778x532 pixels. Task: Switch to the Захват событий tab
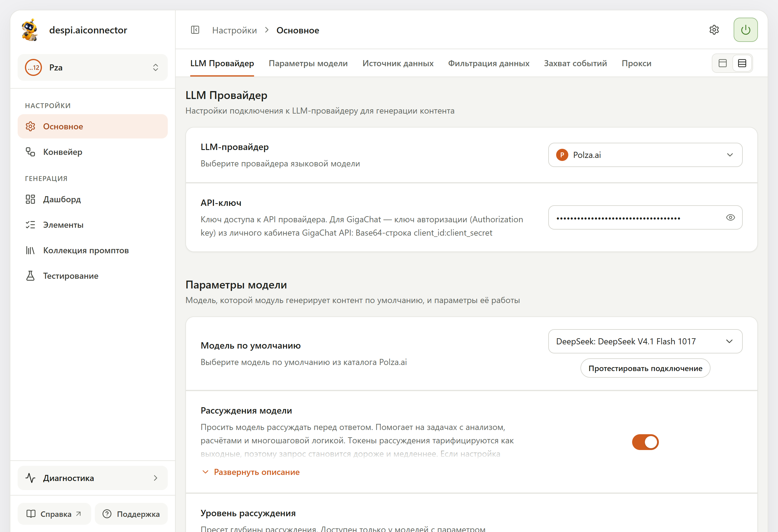(x=575, y=63)
